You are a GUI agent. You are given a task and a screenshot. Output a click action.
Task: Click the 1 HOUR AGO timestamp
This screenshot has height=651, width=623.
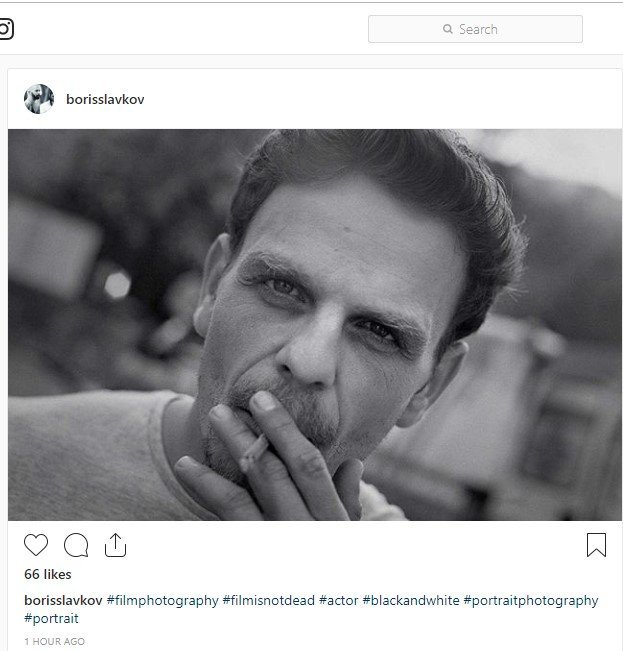55,642
